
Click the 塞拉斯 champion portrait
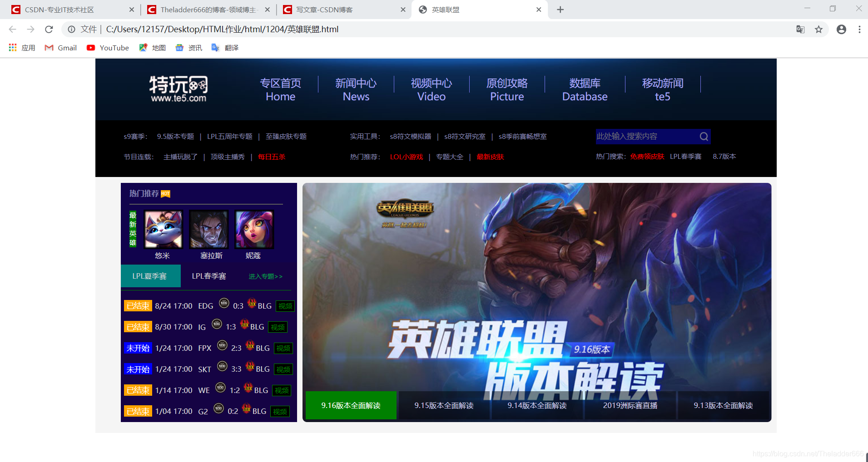click(x=208, y=229)
